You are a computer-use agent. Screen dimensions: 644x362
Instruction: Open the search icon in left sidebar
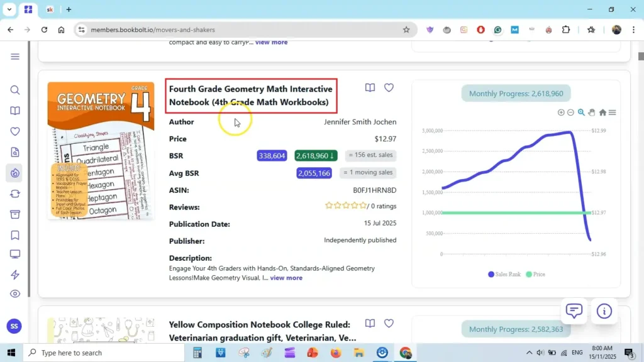tap(15, 90)
